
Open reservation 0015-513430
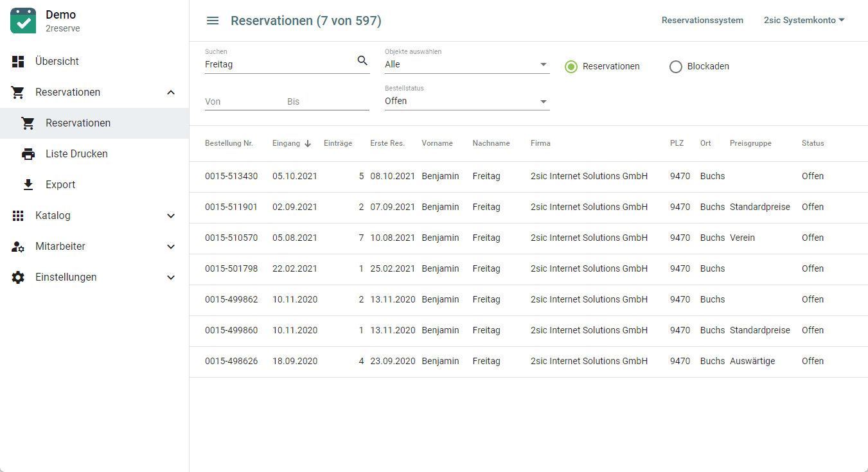click(231, 177)
